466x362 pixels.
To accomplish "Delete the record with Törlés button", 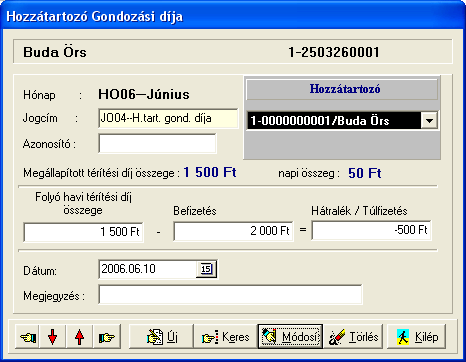I will 353,337.
